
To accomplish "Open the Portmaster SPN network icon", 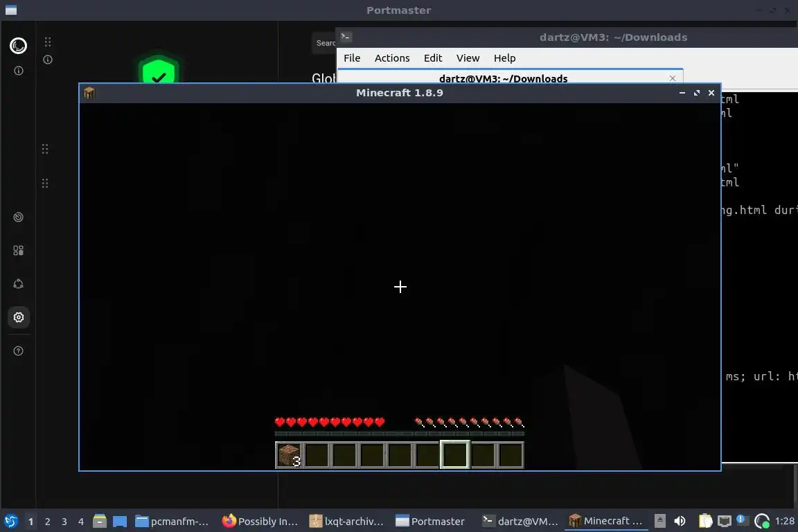I will [18, 284].
